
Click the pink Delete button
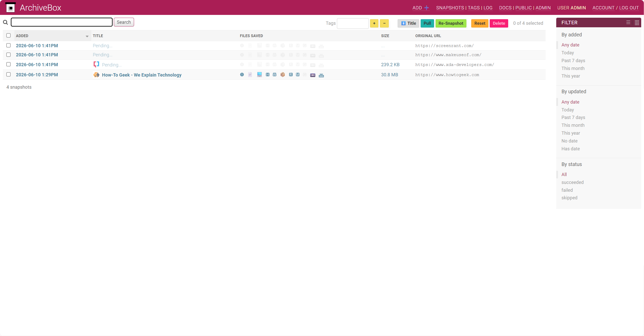coord(499,23)
